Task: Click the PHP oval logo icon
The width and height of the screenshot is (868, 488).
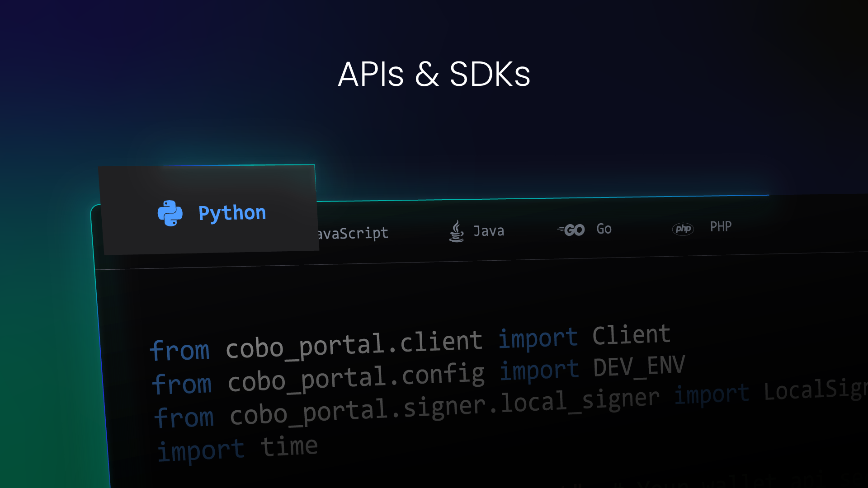Action: pyautogui.click(x=683, y=229)
